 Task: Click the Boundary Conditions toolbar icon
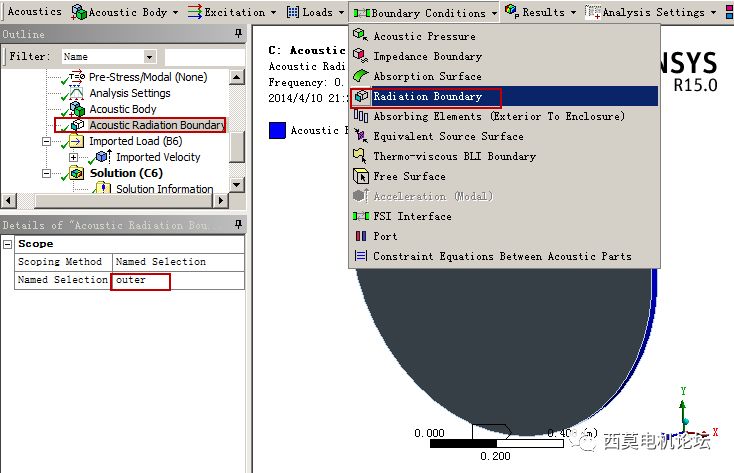(x=361, y=13)
